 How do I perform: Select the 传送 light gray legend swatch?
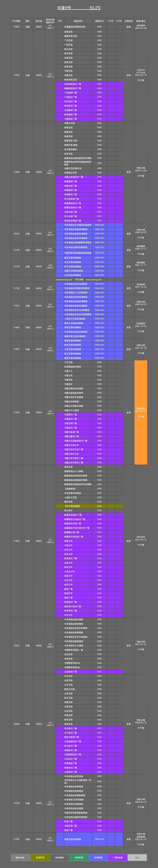(x=137, y=858)
